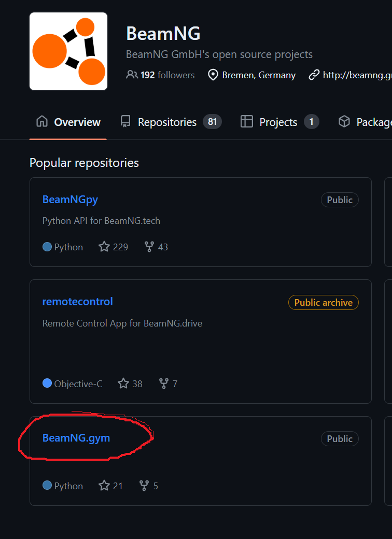
Task: Click the followers people icon
Action: [x=132, y=75]
